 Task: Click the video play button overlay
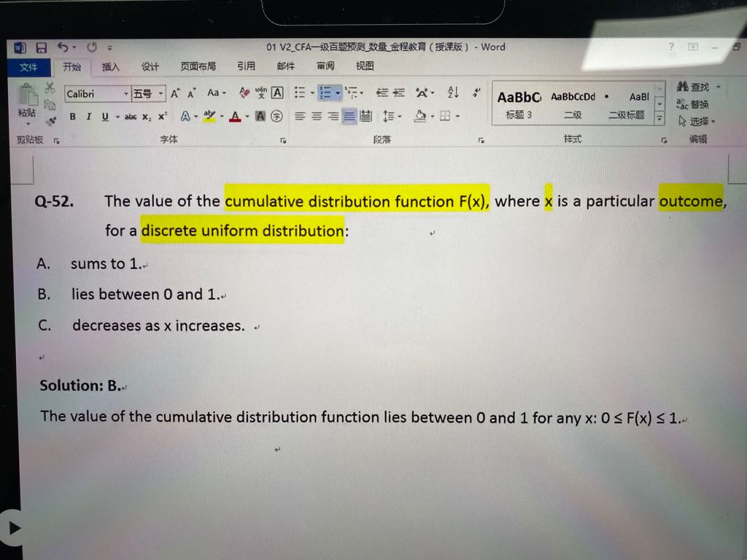click(x=13, y=528)
